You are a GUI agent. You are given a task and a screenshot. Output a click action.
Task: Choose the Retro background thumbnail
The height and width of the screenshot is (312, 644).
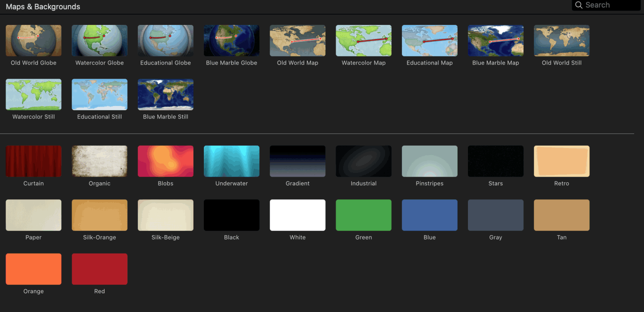pos(561,161)
